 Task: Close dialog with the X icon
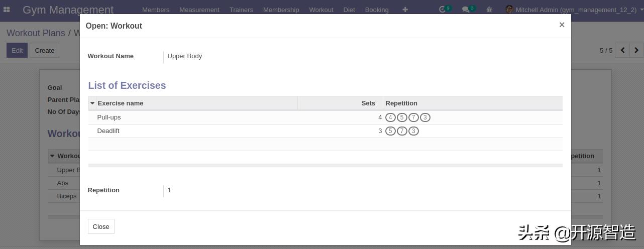tap(562, 25)
